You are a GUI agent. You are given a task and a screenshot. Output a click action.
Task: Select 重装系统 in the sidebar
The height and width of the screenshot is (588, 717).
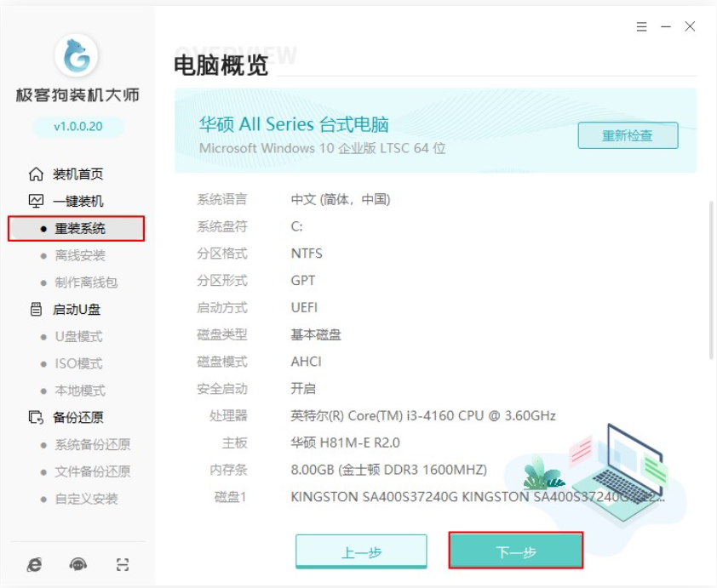point(77,228)
